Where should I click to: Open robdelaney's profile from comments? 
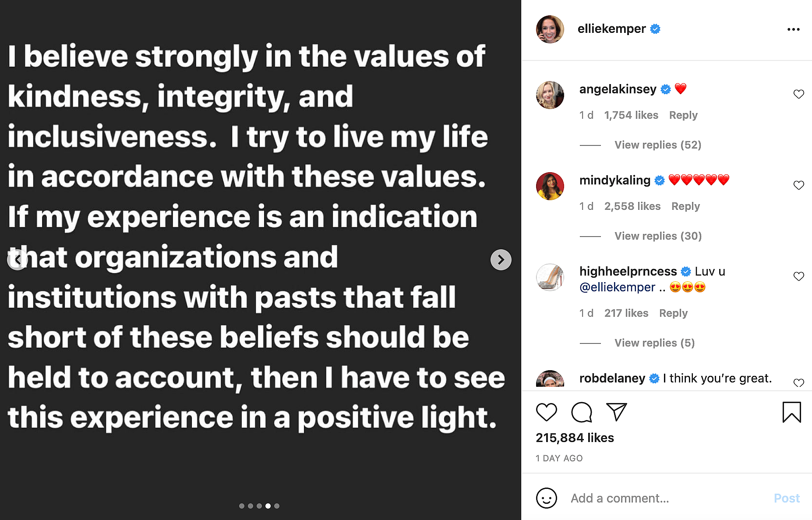(612, 379)
